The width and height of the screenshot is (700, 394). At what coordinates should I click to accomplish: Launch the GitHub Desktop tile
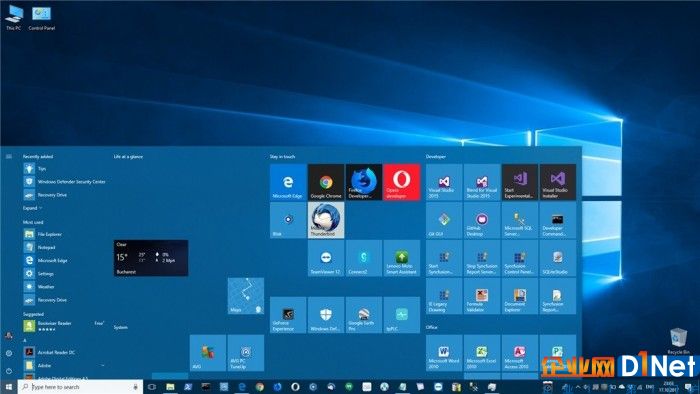click(482, 220)
